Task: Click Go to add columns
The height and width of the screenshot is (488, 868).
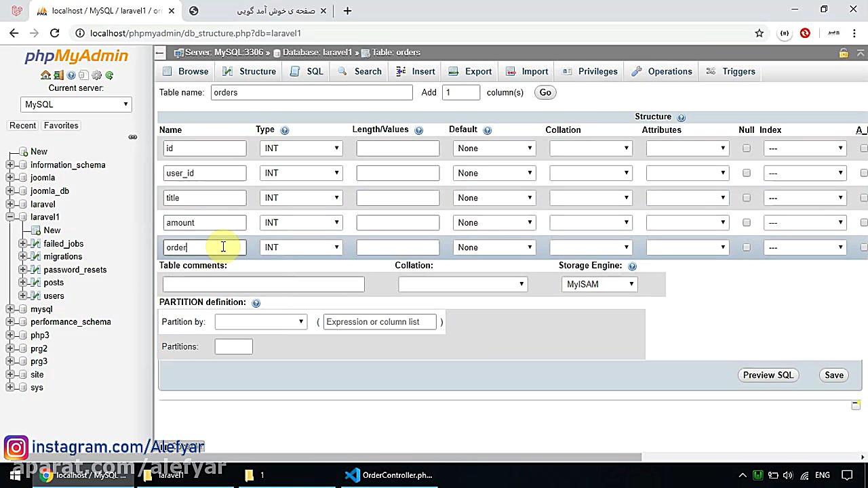Action: (545, 93)
